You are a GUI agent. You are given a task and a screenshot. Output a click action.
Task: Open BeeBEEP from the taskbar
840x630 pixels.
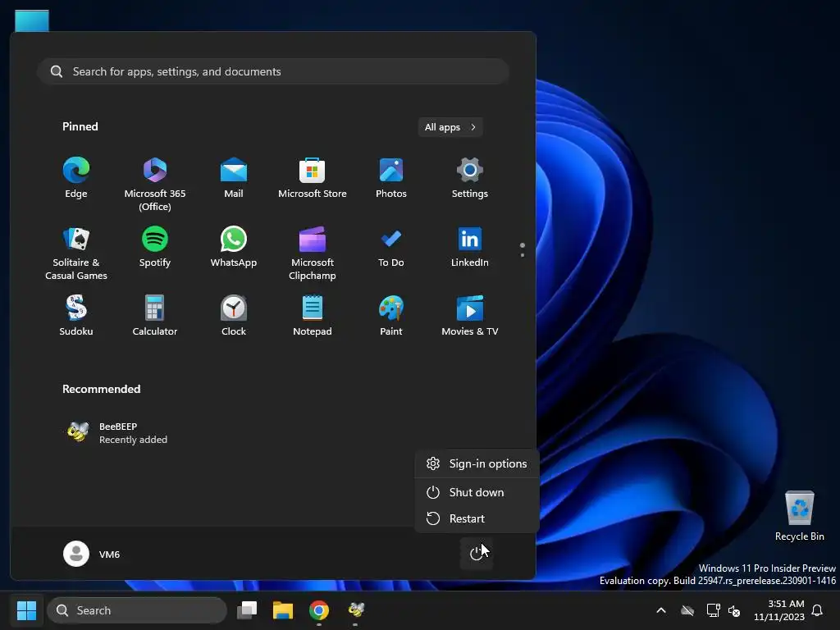coord(356,610)
